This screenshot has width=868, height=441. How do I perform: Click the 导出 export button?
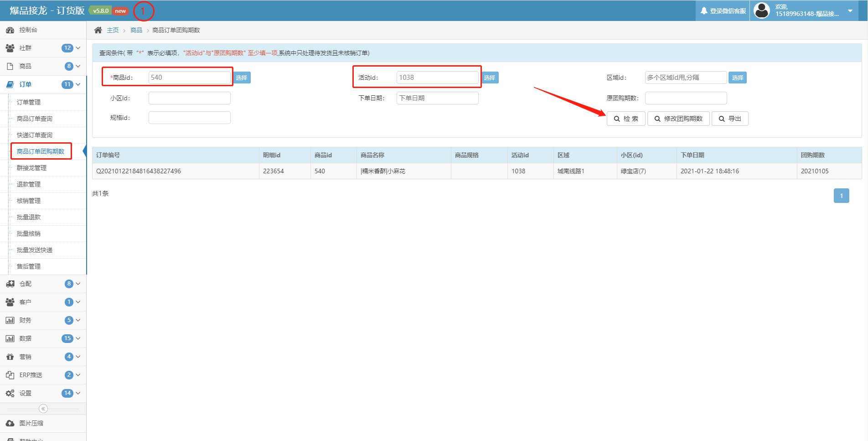(730, 119)
